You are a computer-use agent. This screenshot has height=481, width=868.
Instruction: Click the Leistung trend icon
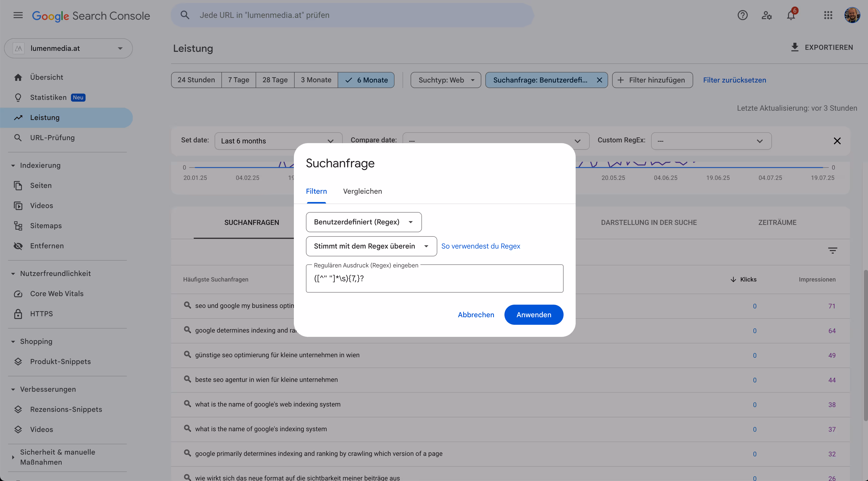tap(18, 117)
